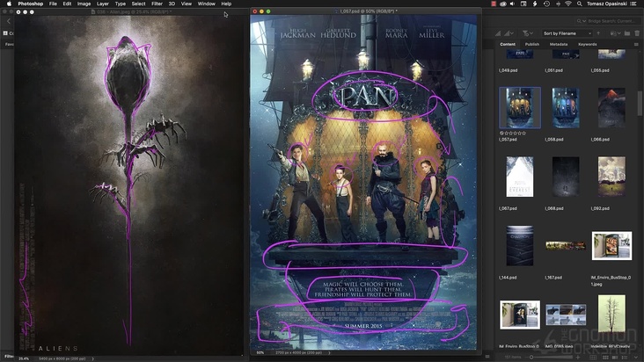
Task: Select the I_144.psd thumbnail
Action: 520,245
